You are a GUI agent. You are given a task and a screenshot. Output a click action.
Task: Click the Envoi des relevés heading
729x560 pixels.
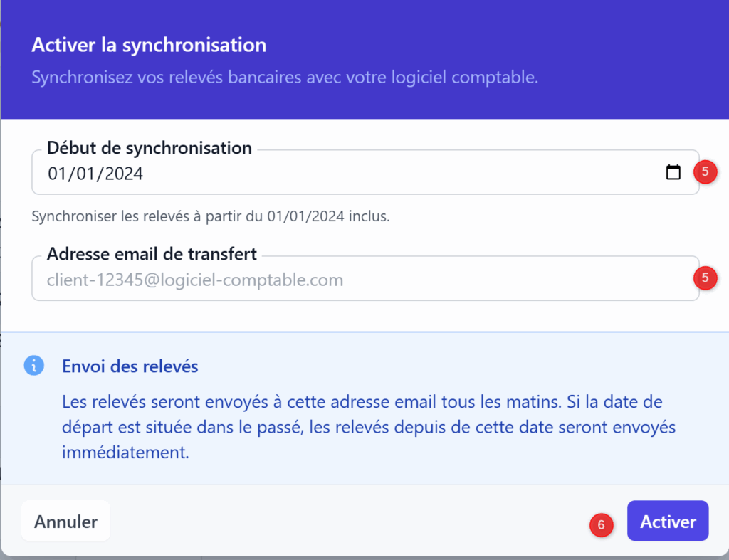coord(130,366)
